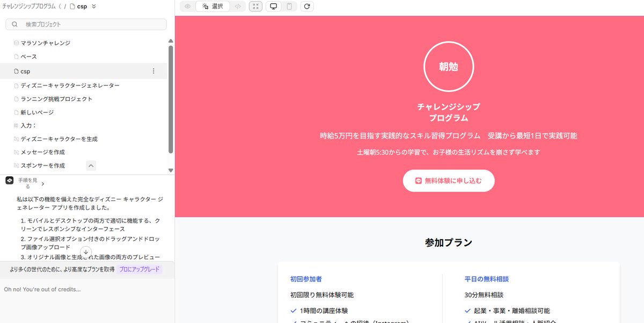This screenshot has height=323, width=644.
Task: Click function icon beside ディズニーキャラクターを生成
Action: 16,139
